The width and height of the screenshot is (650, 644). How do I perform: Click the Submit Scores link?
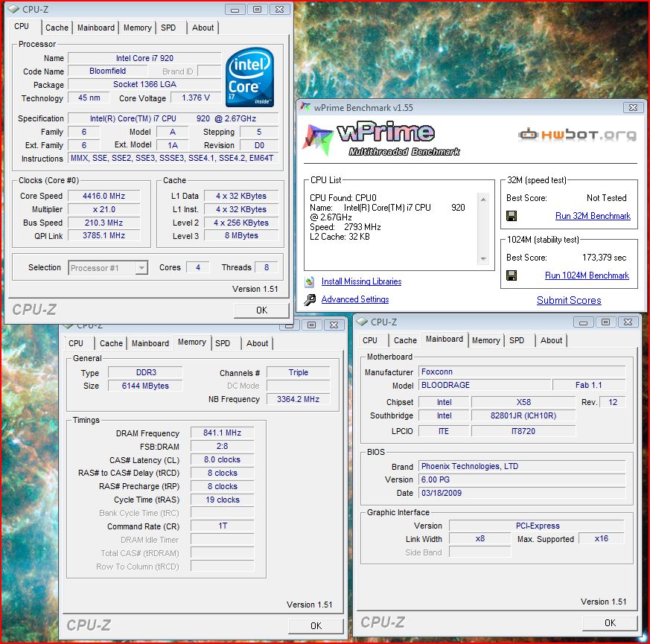tap(569, 301)
